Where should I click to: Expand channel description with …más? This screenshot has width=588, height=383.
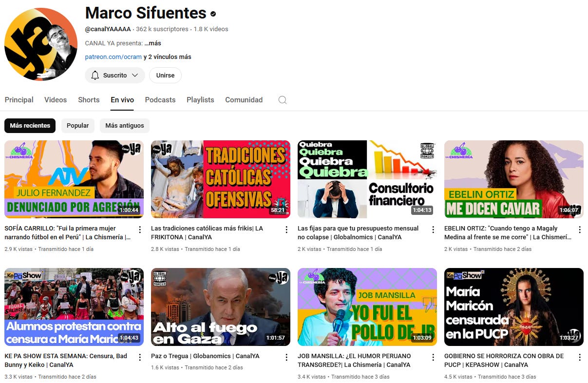coord(153,43)
